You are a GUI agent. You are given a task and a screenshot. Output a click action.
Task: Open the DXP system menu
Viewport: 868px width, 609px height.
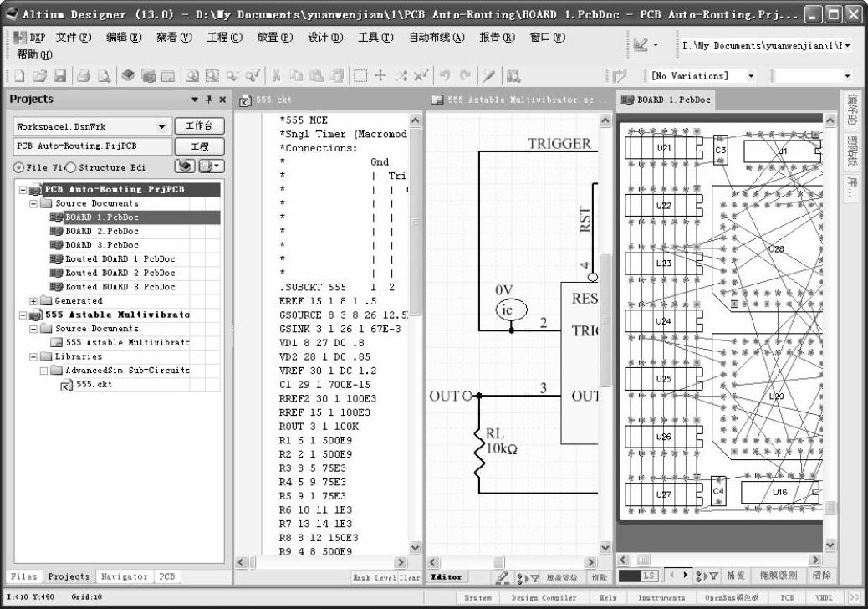click(x=29, y=37)
